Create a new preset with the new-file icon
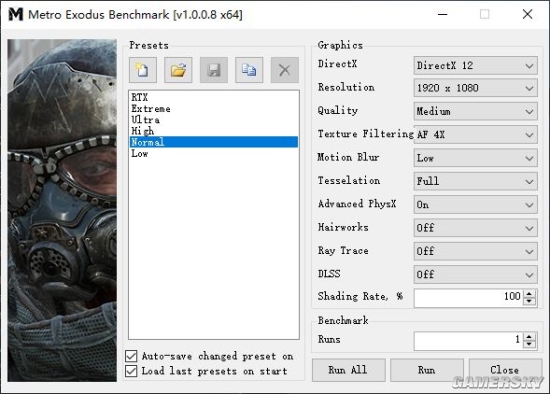This screenshot has width=550, height=394. [x=143, y=70]
